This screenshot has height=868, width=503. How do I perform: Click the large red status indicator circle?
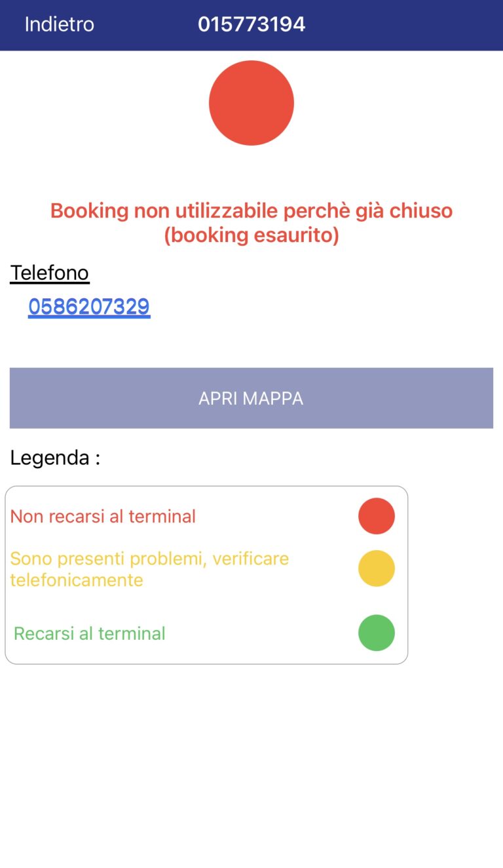pos(251,103)
